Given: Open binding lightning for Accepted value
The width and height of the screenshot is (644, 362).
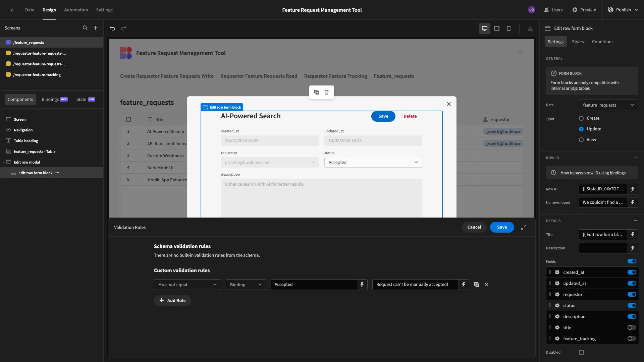Looking at the screenshot, I should [362, 285].
